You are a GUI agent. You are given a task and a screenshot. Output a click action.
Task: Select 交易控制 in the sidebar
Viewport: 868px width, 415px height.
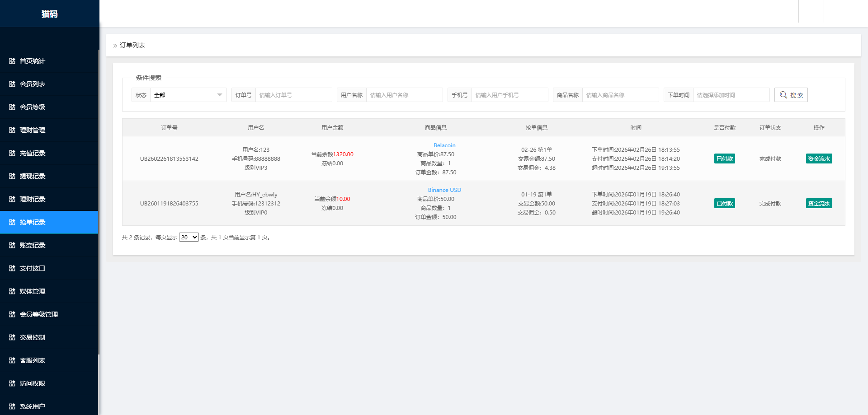31,337
